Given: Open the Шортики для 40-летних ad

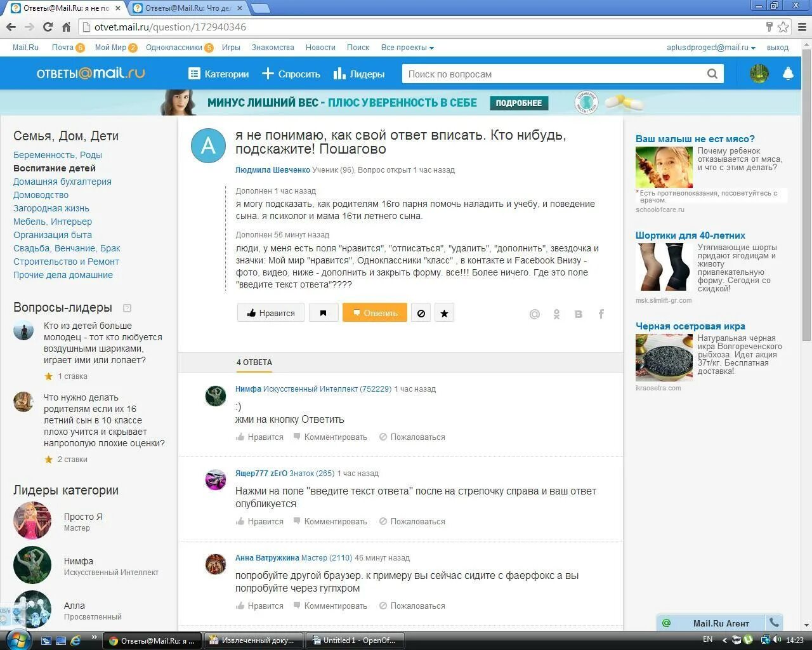Looking at the screenshot, I should (x=690, y=235).
